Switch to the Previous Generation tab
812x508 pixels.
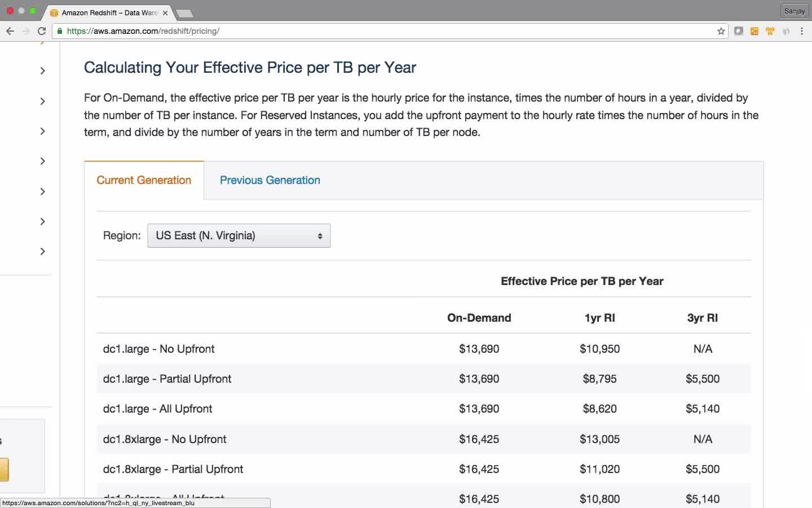270,180
